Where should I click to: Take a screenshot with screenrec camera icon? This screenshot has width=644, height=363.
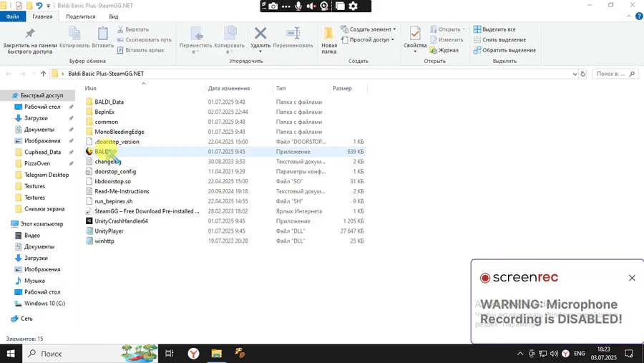pyautogui.click(x=273, y=6)
